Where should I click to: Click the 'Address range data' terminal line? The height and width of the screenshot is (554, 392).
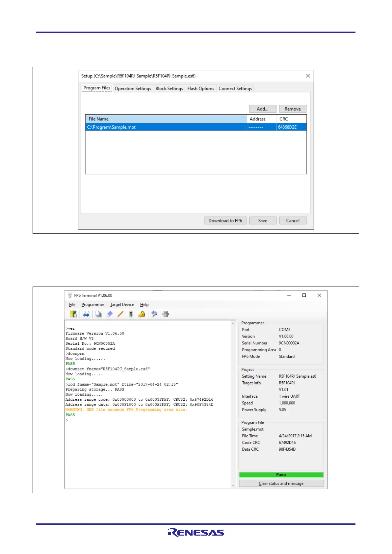[139, 404]
